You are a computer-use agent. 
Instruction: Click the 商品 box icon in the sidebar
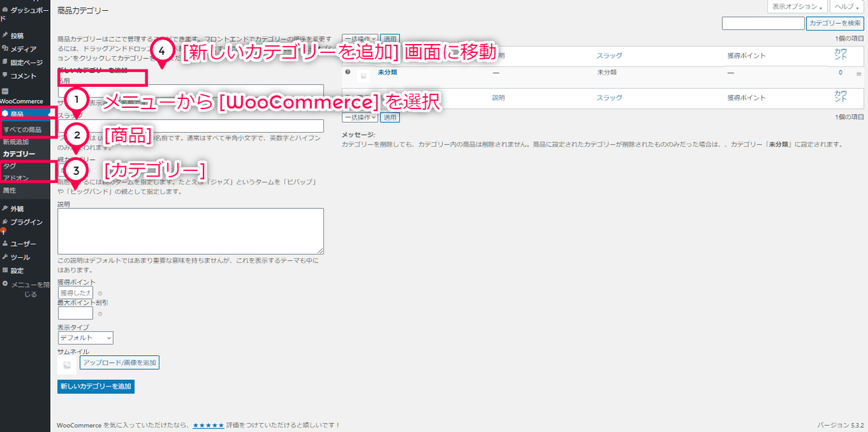point(5,114)
